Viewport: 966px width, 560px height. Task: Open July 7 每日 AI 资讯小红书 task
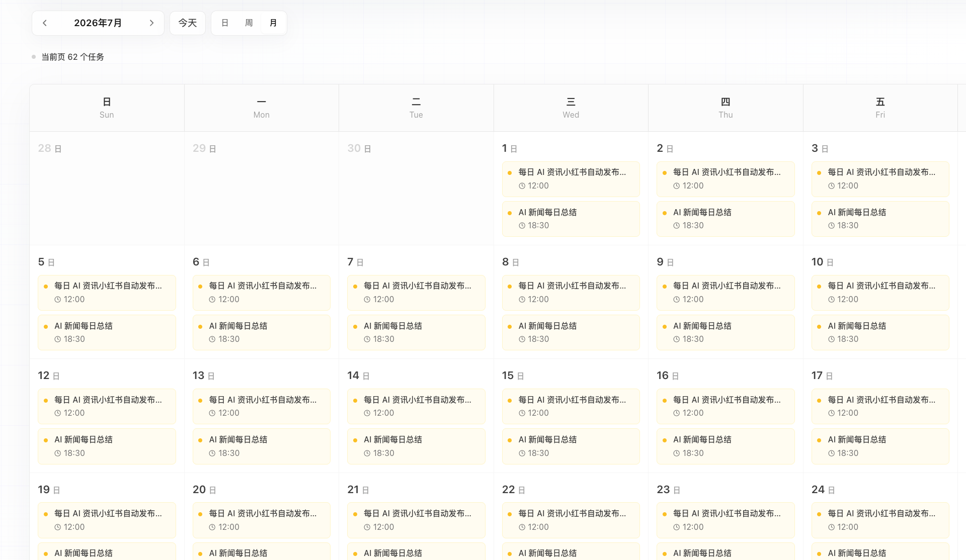(x=416, y=293)
